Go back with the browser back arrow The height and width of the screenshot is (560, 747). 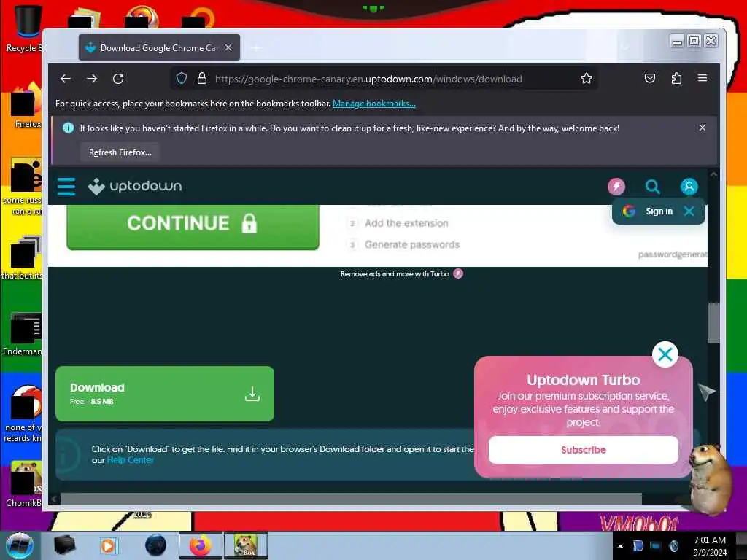(66, 79)
